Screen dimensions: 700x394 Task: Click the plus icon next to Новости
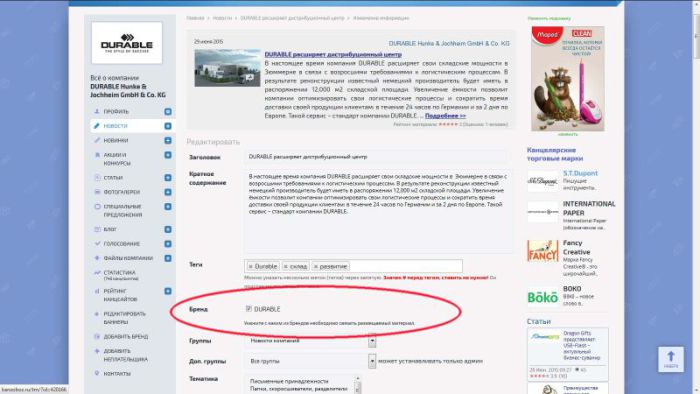(x=168, y=126)
